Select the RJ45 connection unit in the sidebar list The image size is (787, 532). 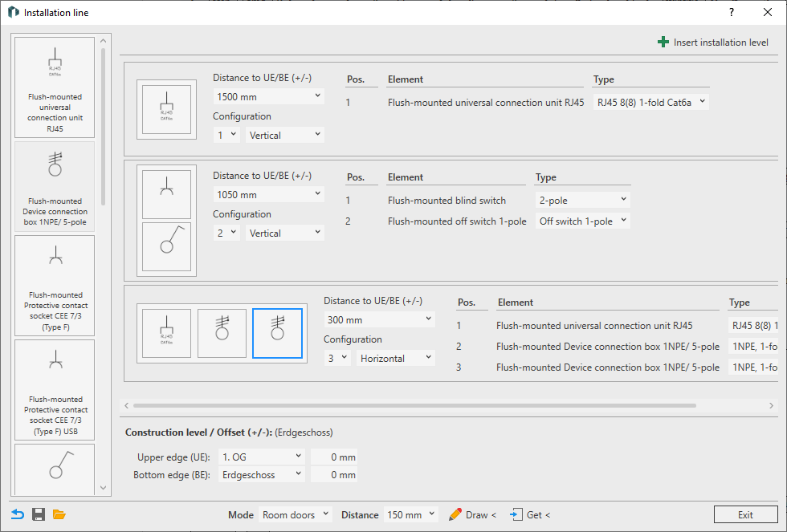(x=55, y=87)
